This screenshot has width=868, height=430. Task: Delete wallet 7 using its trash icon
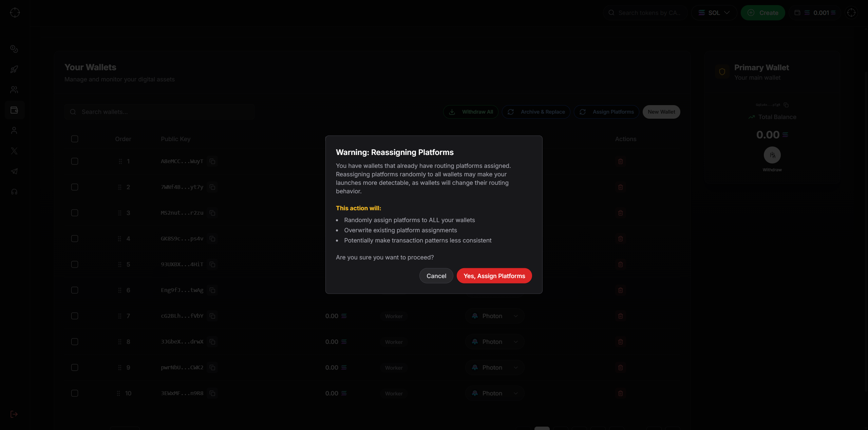click(x=620, y=316)
